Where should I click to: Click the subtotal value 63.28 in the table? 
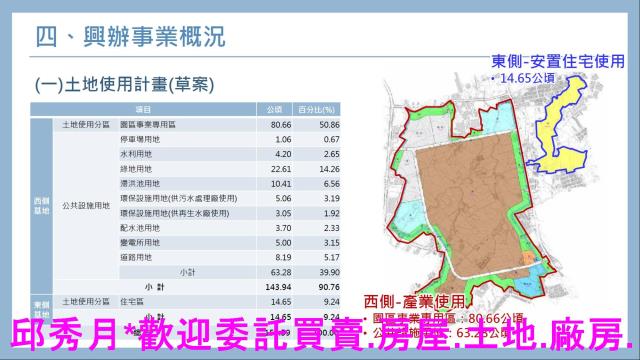coord(281,272)
